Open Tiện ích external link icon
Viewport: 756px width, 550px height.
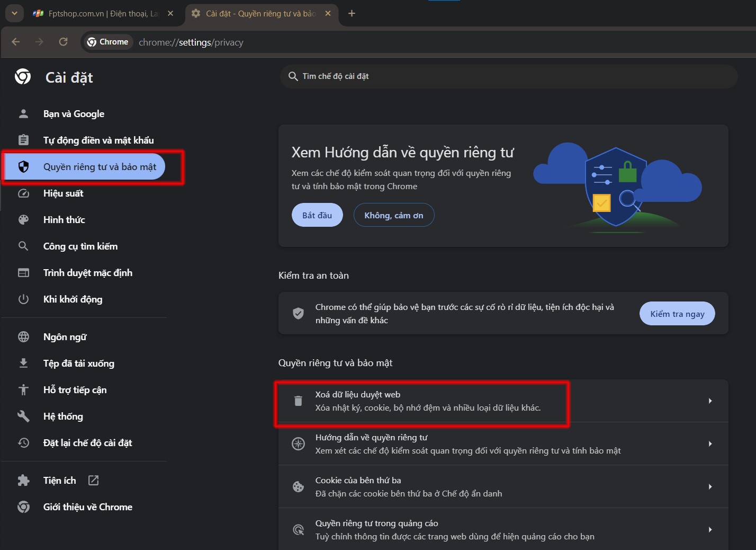pos(94,481)
